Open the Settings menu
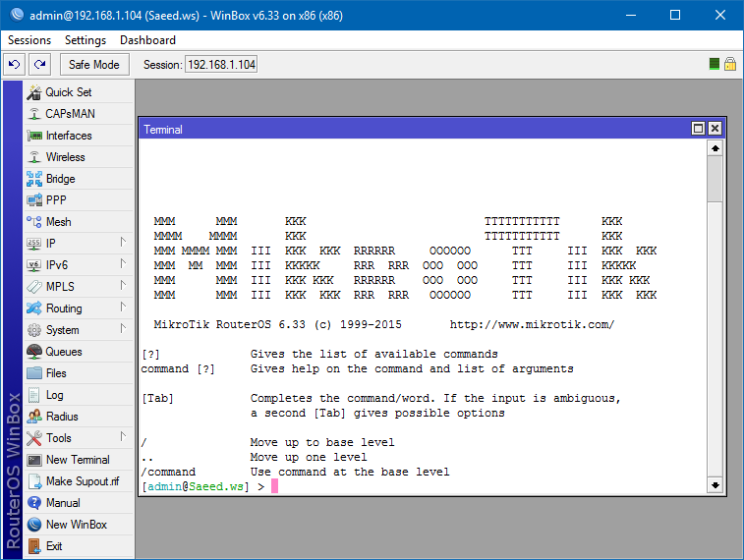The height and width of the screenshot is (560, 744). click(86, 40)
